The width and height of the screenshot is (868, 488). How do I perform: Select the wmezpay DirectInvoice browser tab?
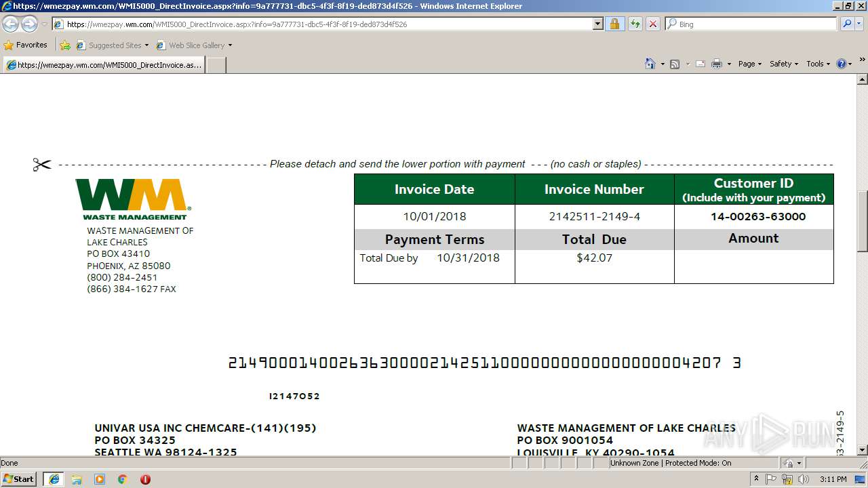[104, 65]
